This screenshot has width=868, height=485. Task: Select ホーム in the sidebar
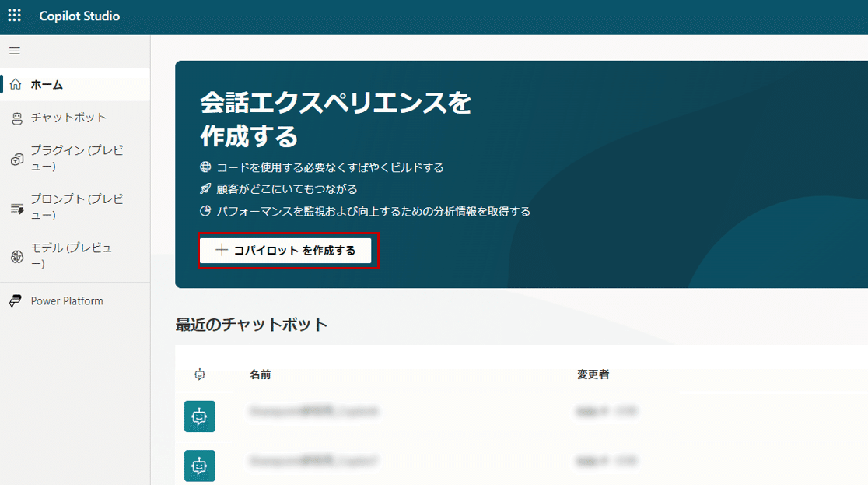coord(75,84)
